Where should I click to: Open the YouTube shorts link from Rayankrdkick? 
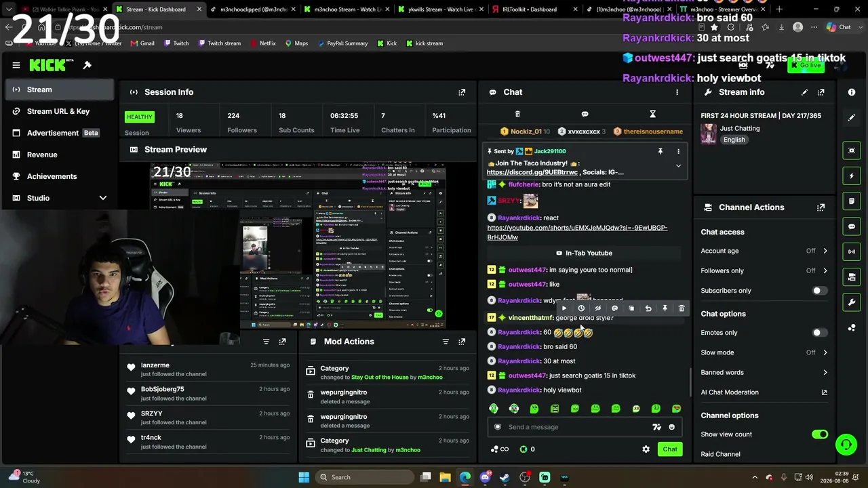577,232
